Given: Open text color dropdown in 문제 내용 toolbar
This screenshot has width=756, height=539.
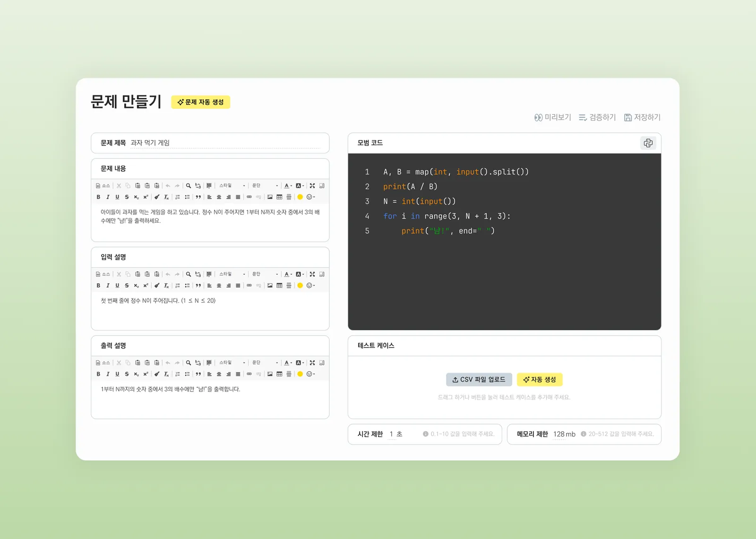Looking at the screenshot, I should coord(288,186).
